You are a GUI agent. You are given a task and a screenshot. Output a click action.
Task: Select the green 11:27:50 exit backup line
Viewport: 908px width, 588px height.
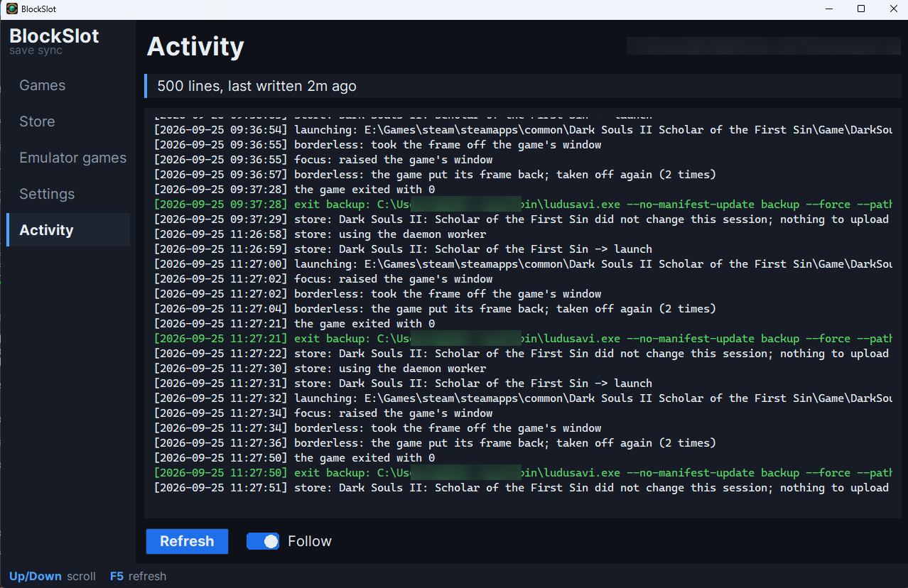(x=523, y=473)
